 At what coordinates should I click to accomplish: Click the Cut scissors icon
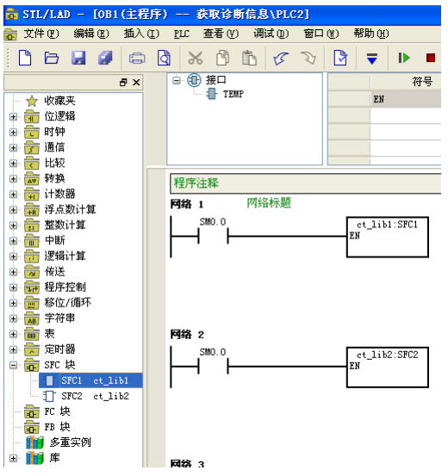195,58
